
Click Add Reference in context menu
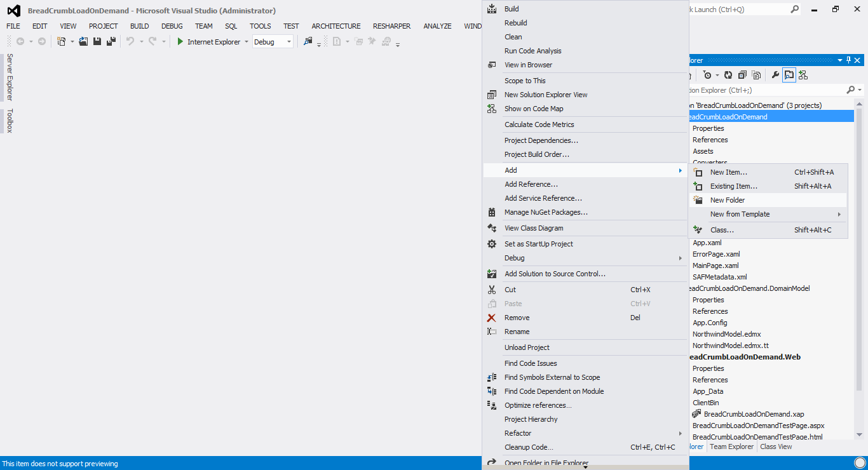point(585,184)
